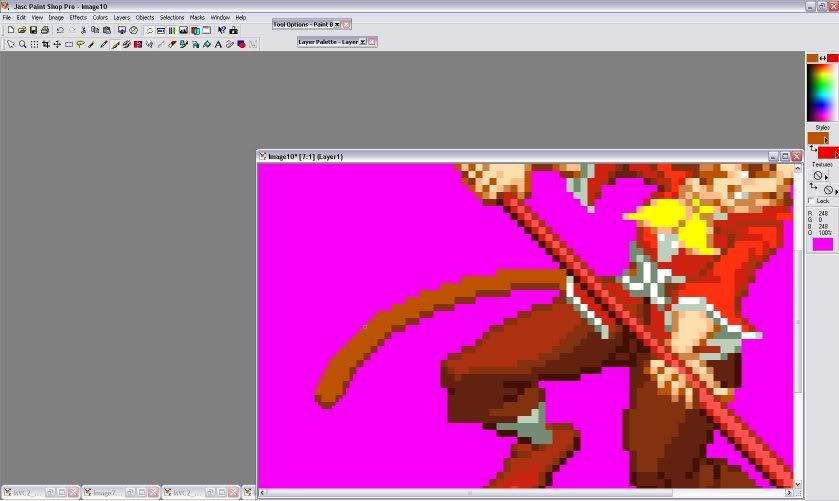Toggle the Overview window toolbar button
Screen dimensions: 839x501
pyautogui.click(x=207, y=30)
